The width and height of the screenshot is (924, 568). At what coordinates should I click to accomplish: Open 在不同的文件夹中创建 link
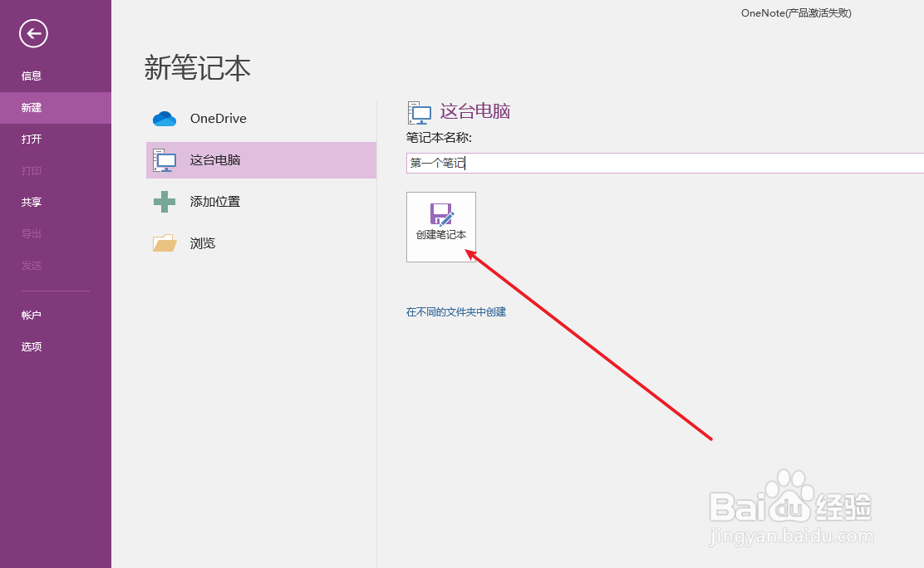(x=456, y=312)
